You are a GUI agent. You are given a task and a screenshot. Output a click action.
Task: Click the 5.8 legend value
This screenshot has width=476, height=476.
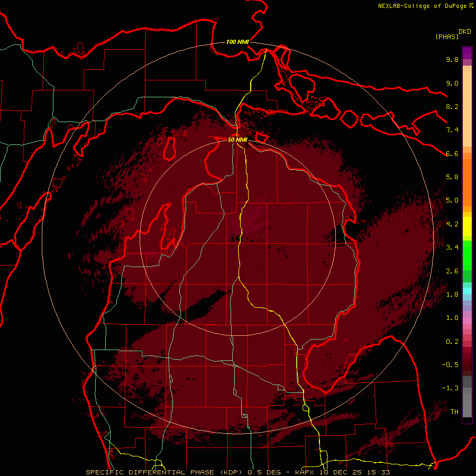pos(452,177)
